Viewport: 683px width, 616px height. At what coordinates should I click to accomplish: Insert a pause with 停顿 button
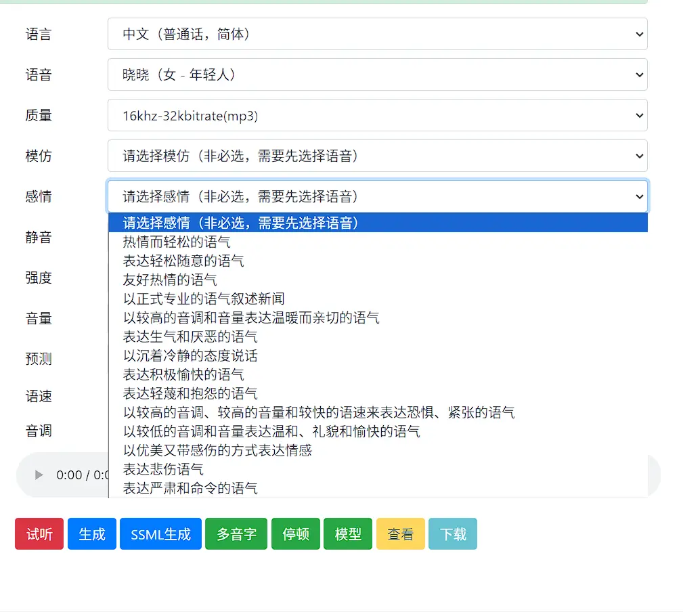(296, 534)
